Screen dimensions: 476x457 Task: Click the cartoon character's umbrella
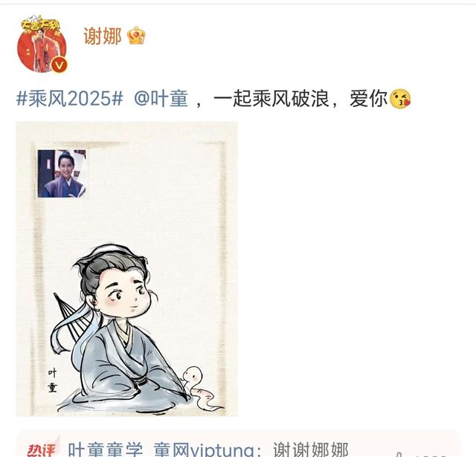coord(68,315)
